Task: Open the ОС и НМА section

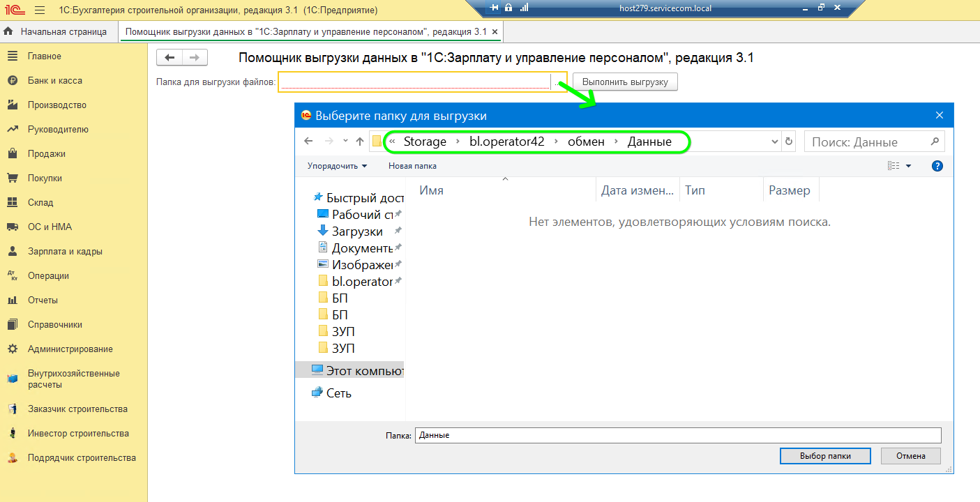Action: pos(50,227)
